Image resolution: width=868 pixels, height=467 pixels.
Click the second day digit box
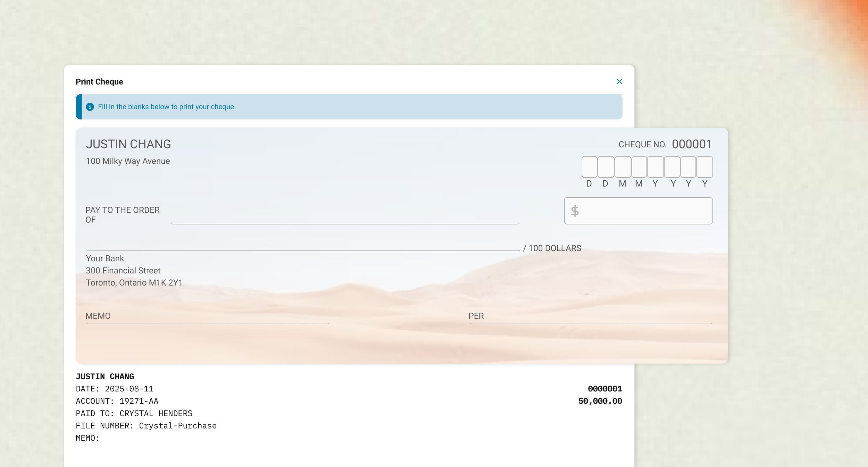pos(606,167)
